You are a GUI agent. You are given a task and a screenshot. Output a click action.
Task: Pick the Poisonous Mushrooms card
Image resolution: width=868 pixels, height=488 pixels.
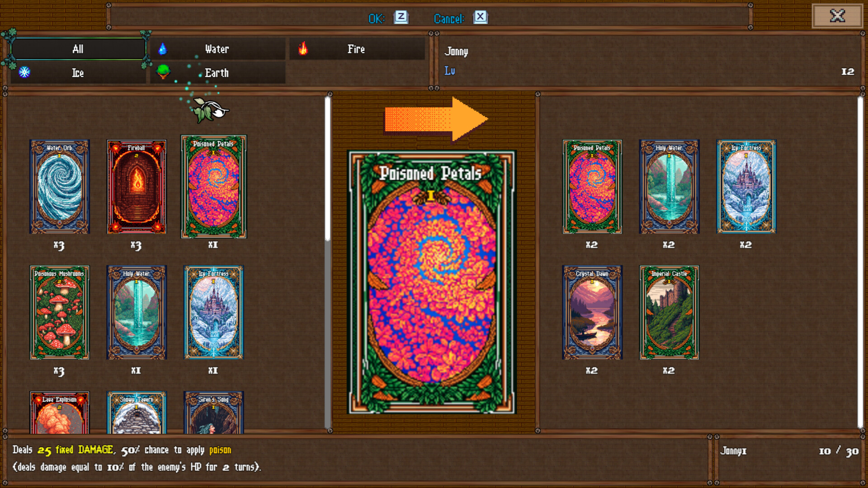point(60,312)
